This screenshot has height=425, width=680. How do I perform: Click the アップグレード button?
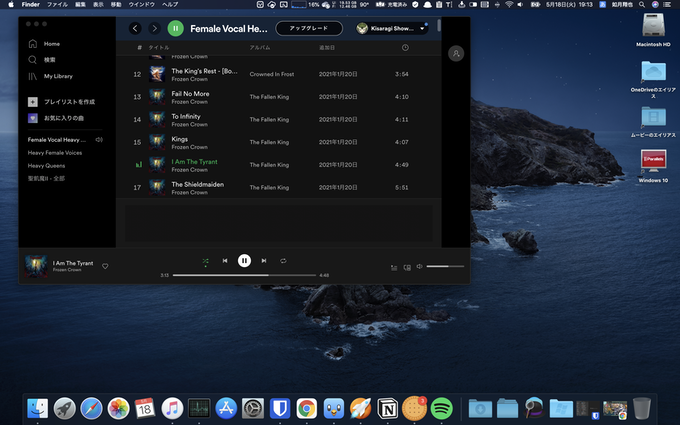click(309, 29)
